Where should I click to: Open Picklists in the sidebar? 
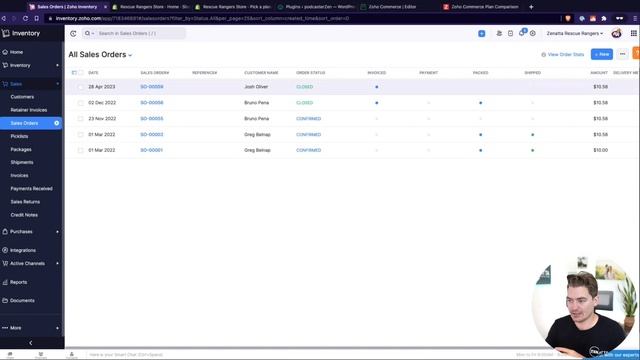19,136
